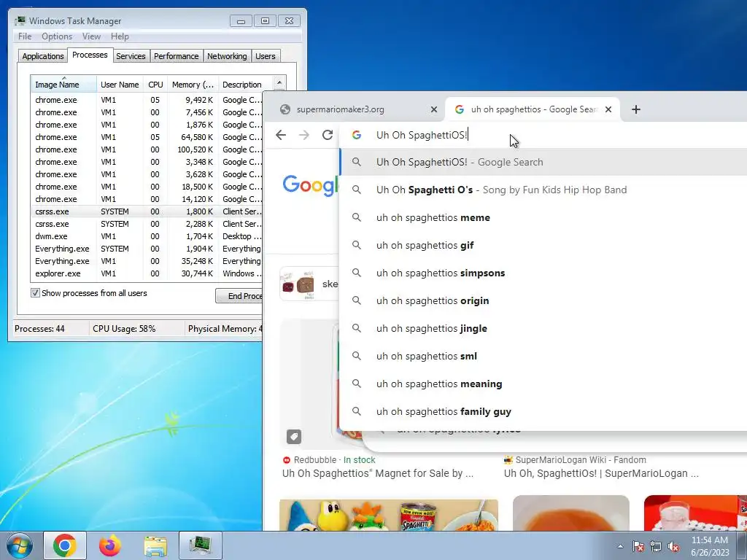Select the explorer.exe process row
Viewport: 747px width, 560px height.
(147, 273)
